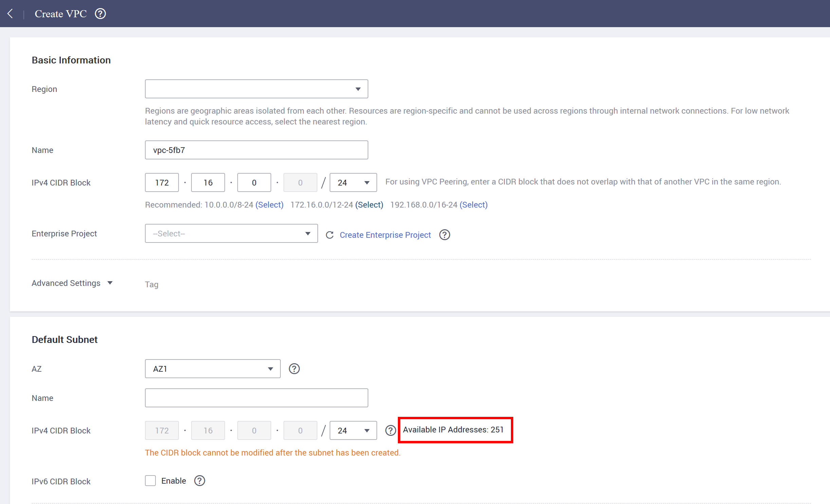
Task: Click the Create Enterprise Project link
Action: tap(385, 235)
